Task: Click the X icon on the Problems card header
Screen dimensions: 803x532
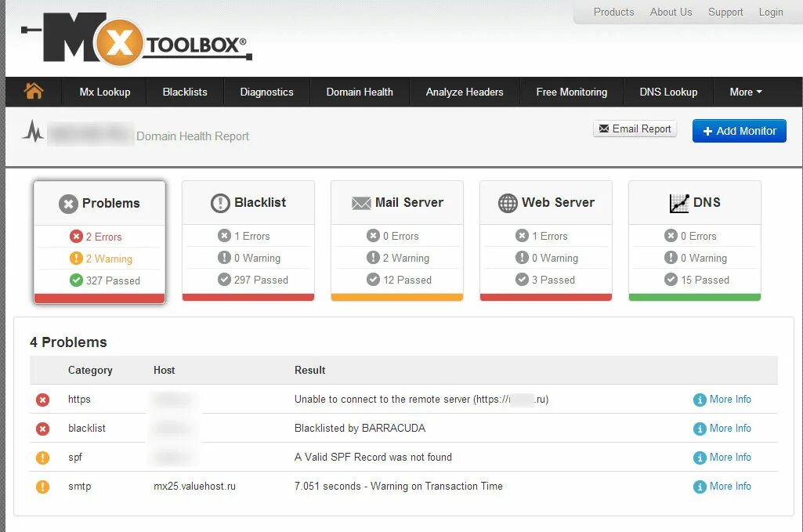Action: click(x=68, y=204)
